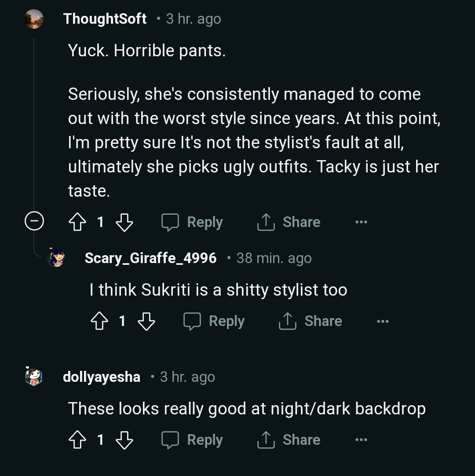Reply to ThoughtSoft's comment
Screen dimensions: 475x476
pos(192,222)
